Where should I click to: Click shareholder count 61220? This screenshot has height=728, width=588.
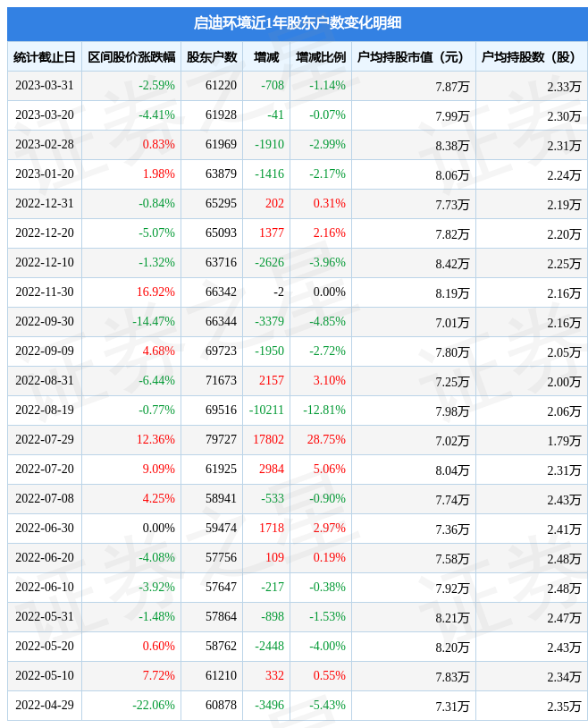point(221,86)
